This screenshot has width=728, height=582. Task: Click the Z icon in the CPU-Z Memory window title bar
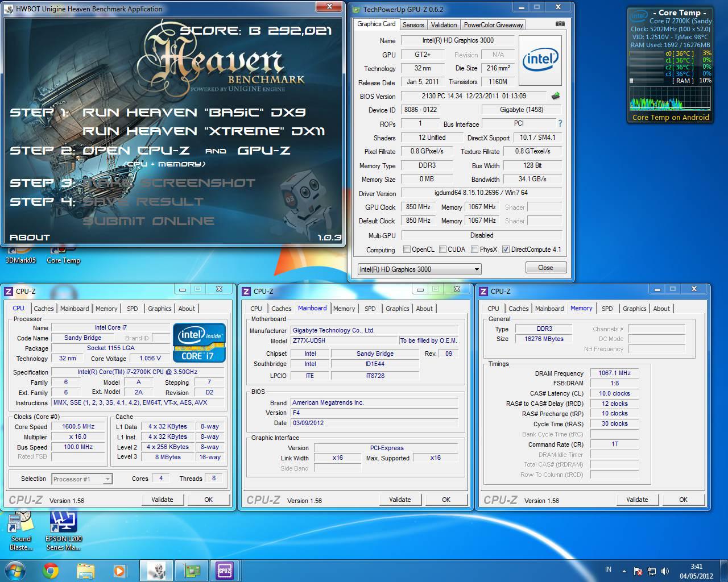pos(484,291)
